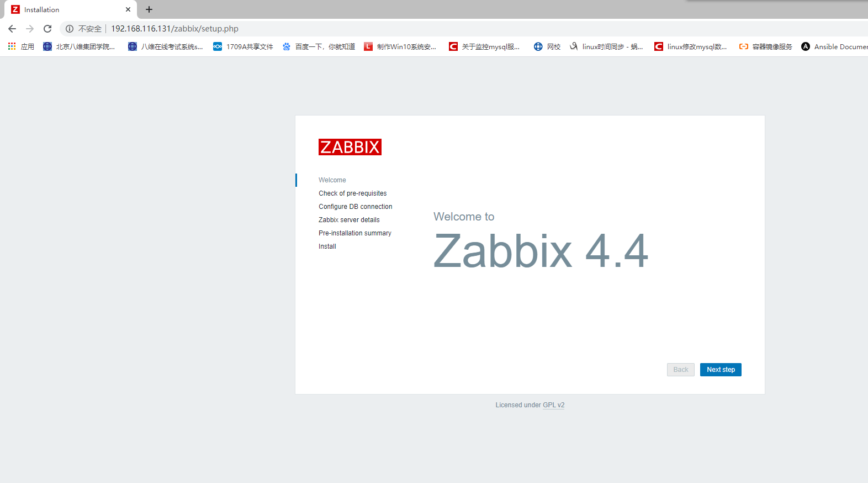Select Pre-installation summary step
868x483 pixels.
pyautogui.click(x=355, y=233)
